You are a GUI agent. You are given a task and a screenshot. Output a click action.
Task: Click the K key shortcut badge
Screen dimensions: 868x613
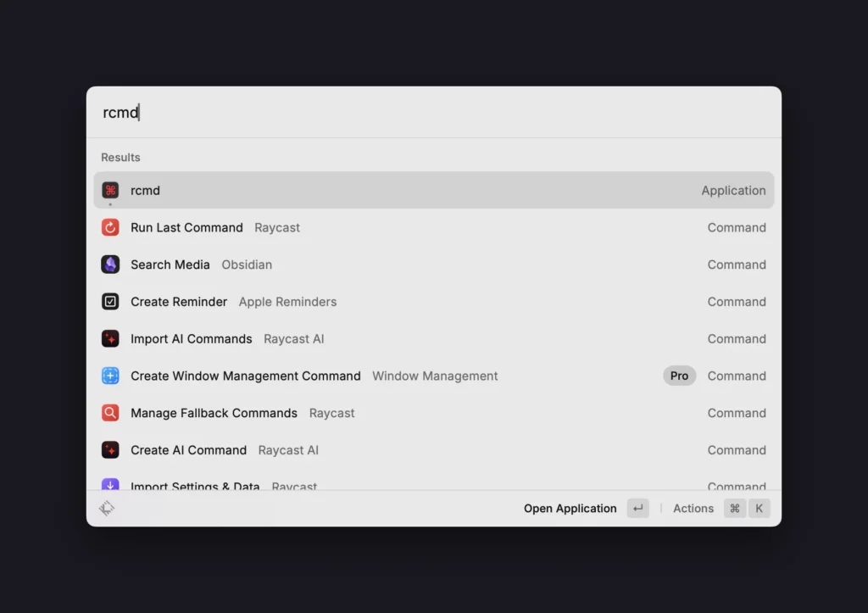click(x=759, y=509)
